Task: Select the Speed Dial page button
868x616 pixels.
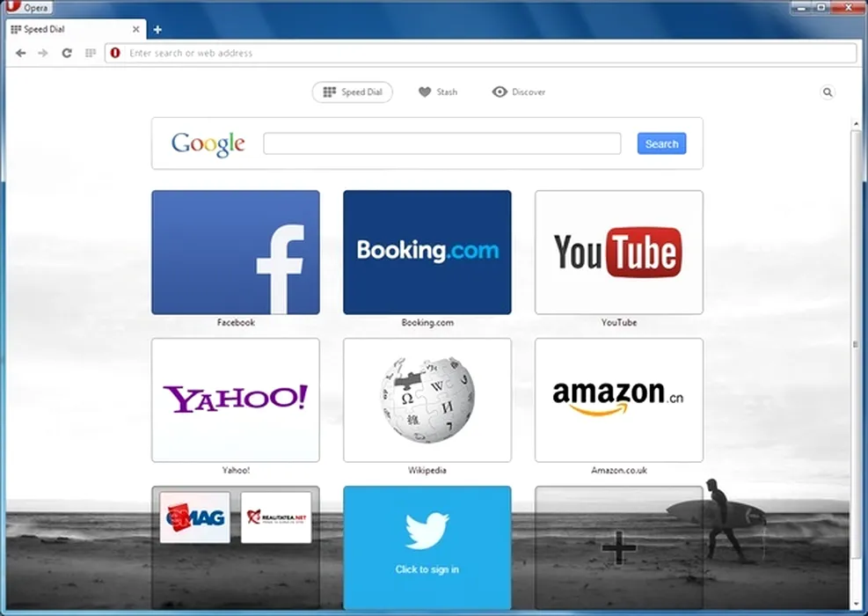Action: (x=353, y=92)
